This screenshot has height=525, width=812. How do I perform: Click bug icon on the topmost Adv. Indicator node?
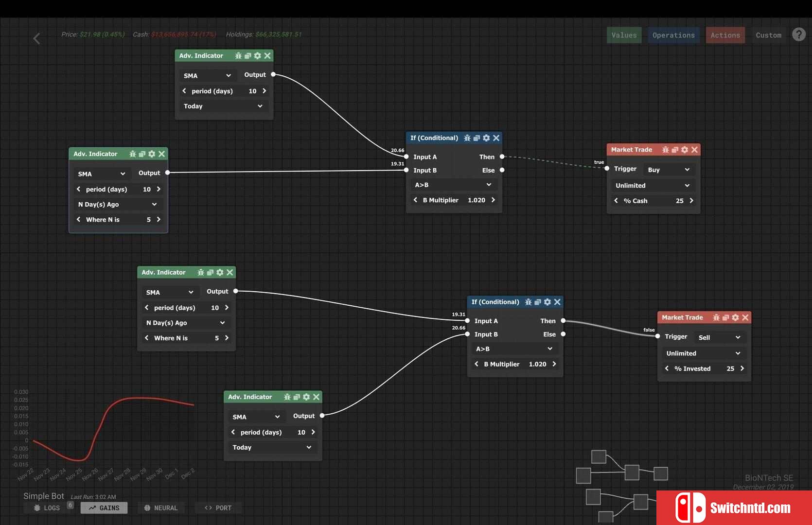[x=238, y=56]
